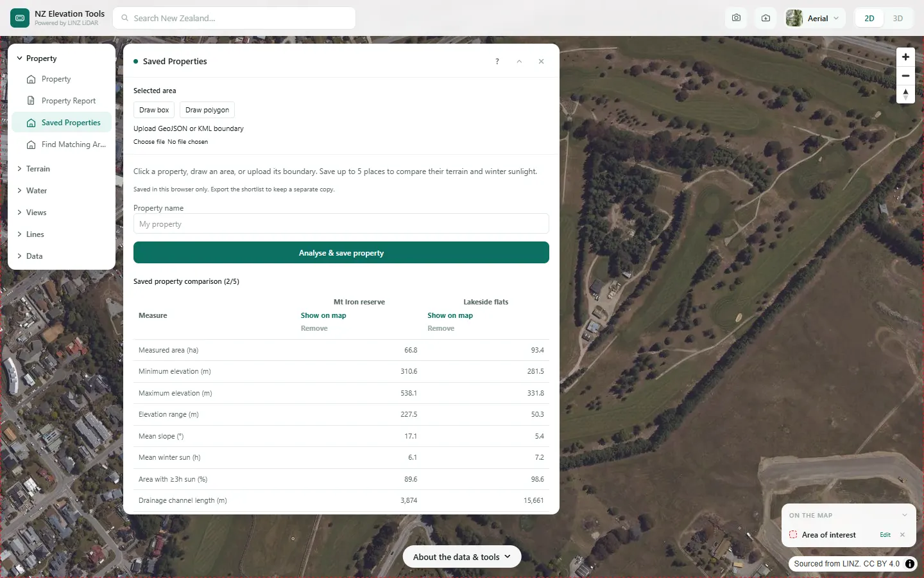924x578 pixels.
Task: Open the Property tool in sidebar
Action: pyautogui.click(x=62, y=79)
